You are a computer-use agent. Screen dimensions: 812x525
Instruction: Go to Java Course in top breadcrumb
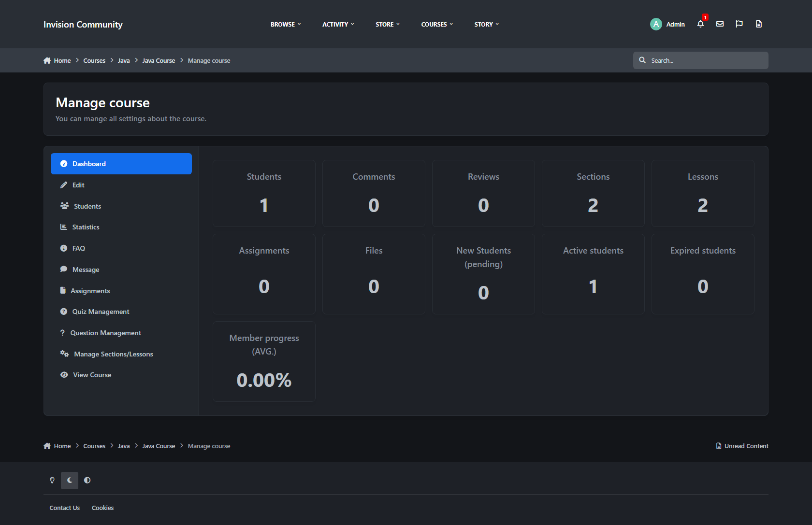159,60
